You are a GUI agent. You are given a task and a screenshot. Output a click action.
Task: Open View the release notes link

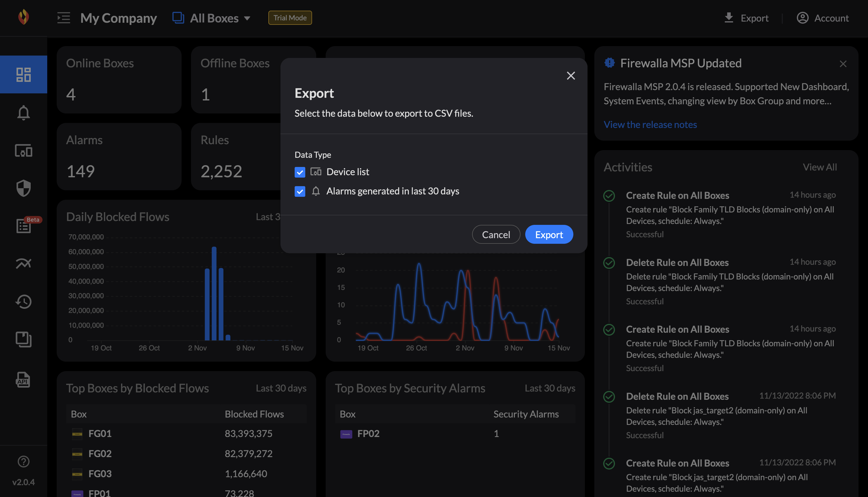pos(650,125)
